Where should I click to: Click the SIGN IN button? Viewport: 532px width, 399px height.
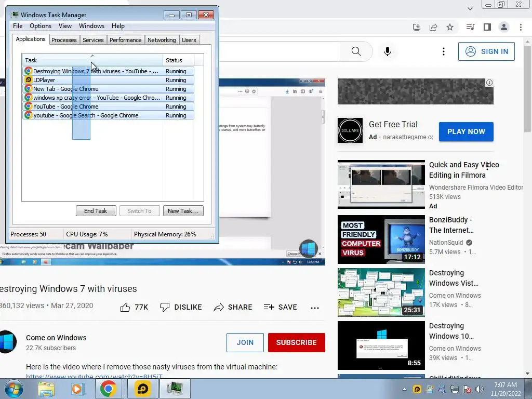486,51
